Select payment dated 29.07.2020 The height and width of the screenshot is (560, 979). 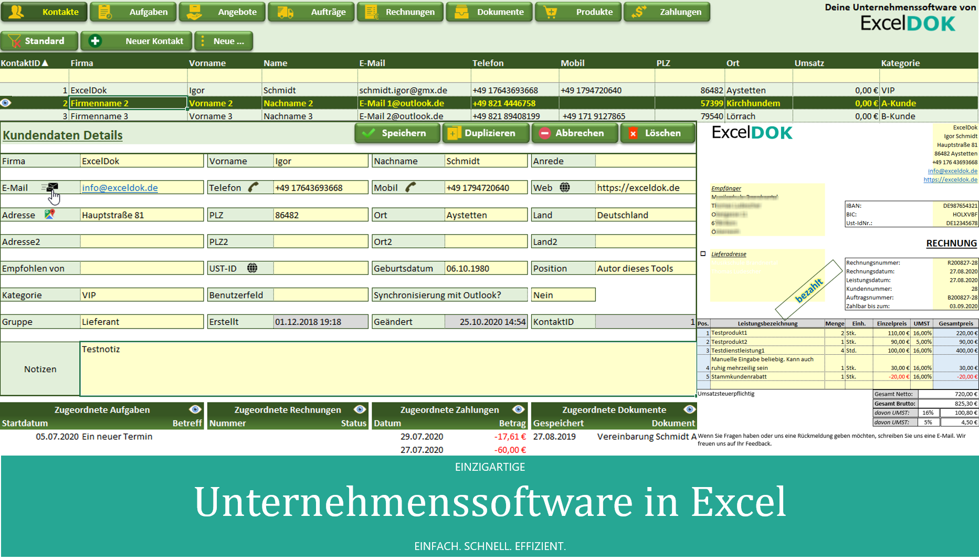tap(422, 437)
